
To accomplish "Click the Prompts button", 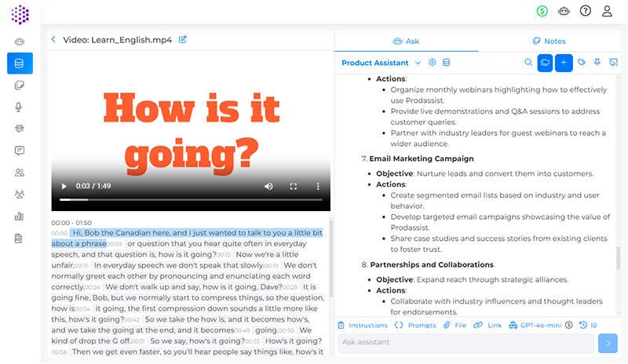I will pyautogui.click(x=415, y=325).
